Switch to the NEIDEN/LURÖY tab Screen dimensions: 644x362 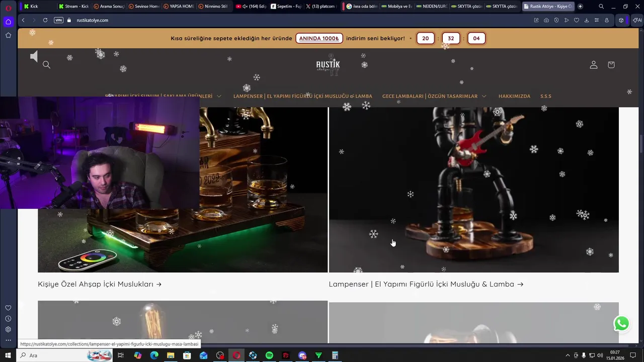click(431, 7)
